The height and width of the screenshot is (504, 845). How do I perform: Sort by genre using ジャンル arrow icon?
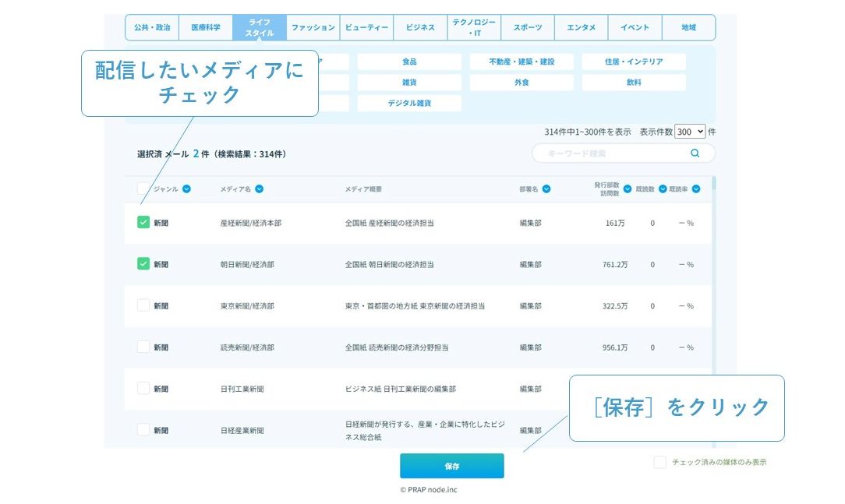pyautogui.click(x=186, y=189)
